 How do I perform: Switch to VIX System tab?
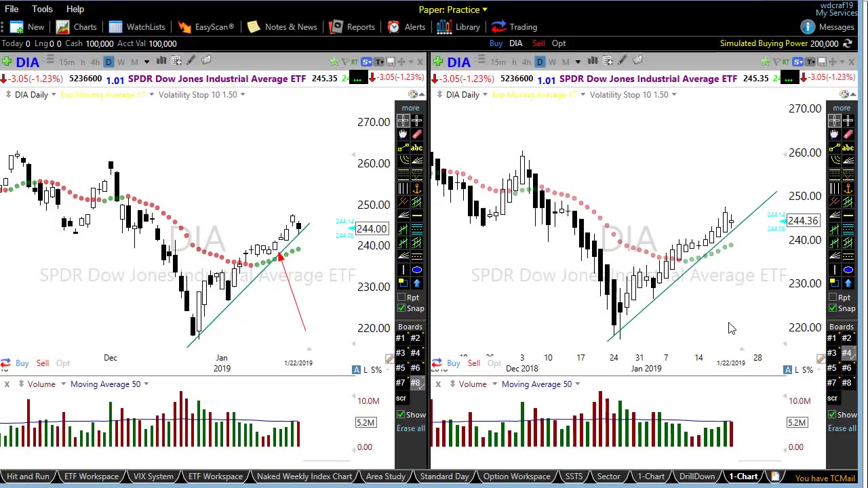point(153,476)
